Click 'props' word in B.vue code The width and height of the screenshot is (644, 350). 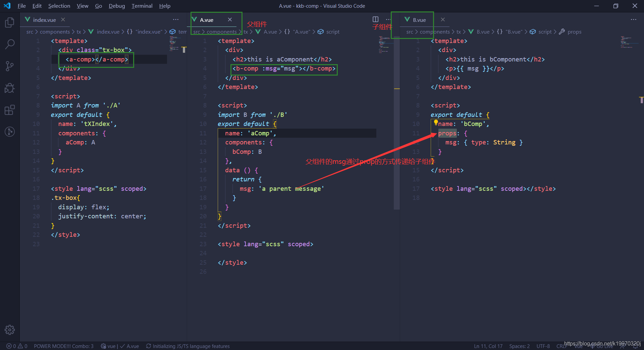pos(447,133)
